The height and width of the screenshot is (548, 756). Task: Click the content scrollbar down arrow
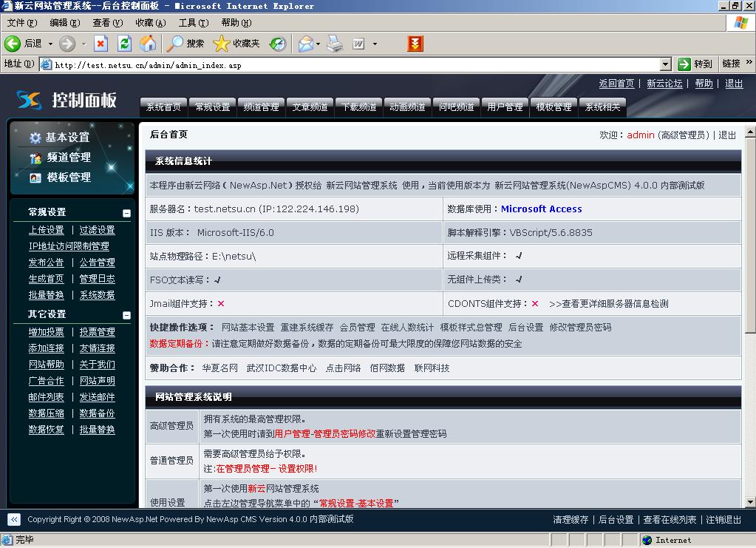[750, 502]
